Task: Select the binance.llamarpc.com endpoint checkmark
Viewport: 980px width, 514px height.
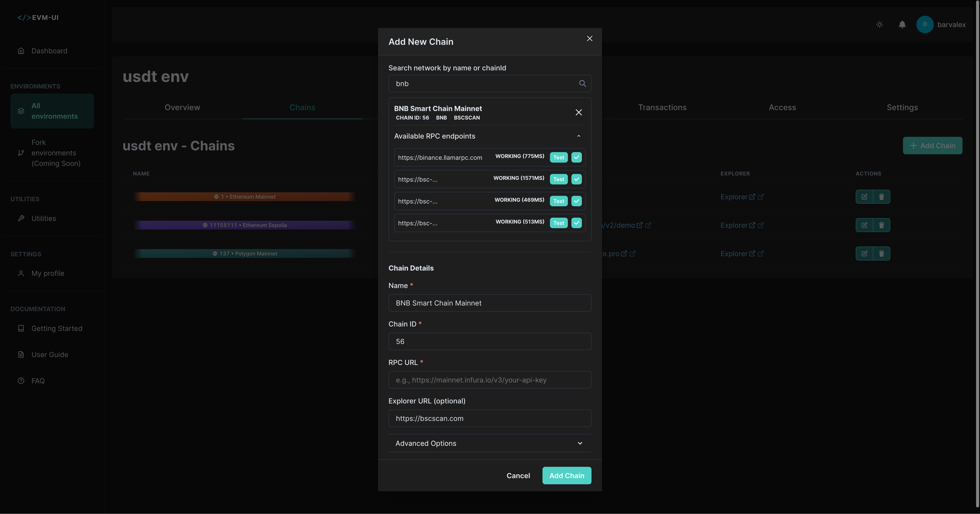Action: click(x=576, y=157)
